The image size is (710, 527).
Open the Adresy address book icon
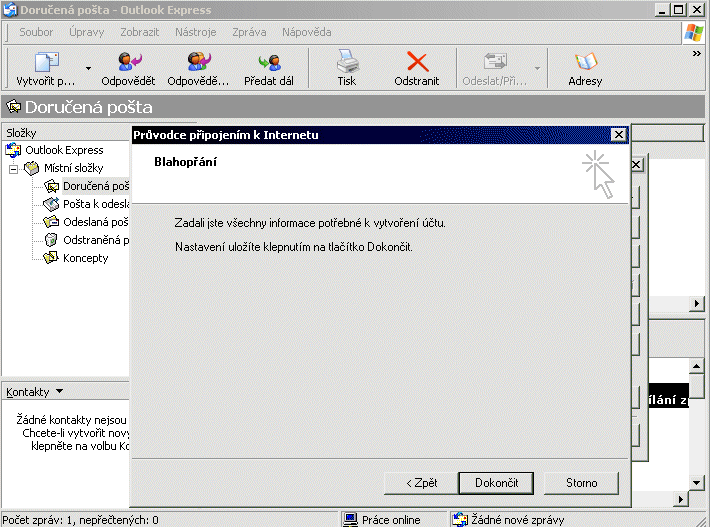[x=585, y=62]
